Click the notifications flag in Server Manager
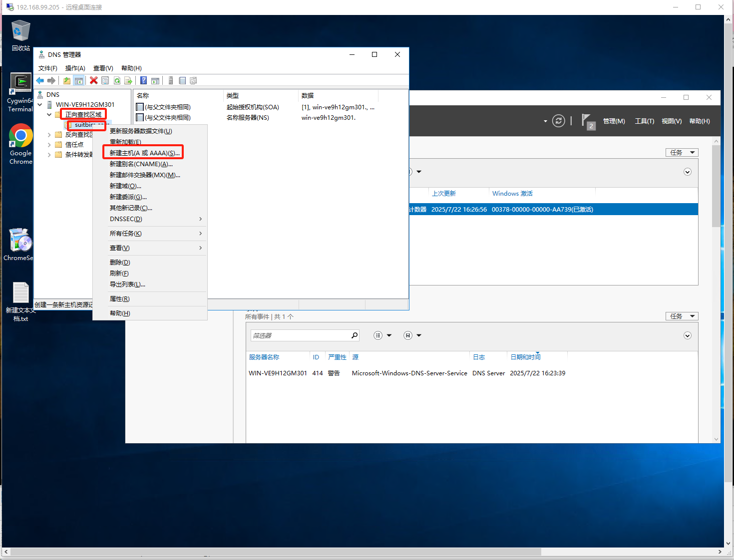 point(588,121)
